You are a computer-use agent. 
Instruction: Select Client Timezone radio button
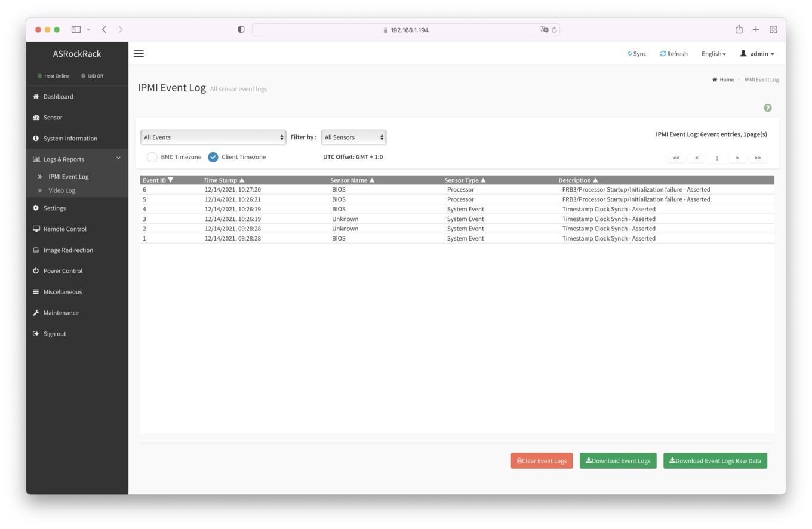pos(213,157)
